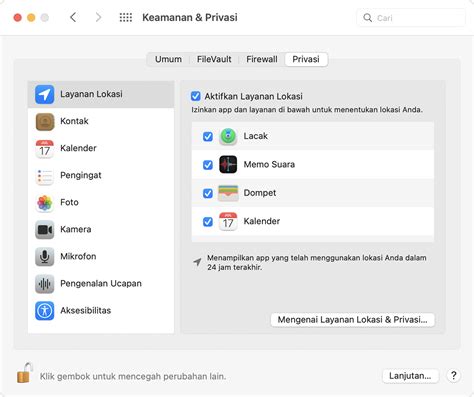Show all preferences with grid icon

pos(126,17)
